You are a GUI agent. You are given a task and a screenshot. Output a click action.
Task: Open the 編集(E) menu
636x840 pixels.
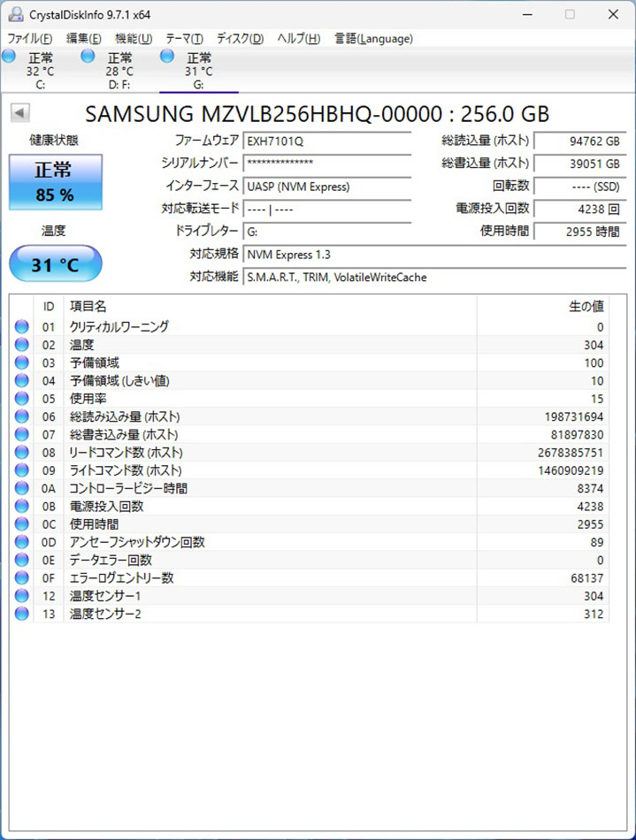pyautogui.click(x=83, y=39)
